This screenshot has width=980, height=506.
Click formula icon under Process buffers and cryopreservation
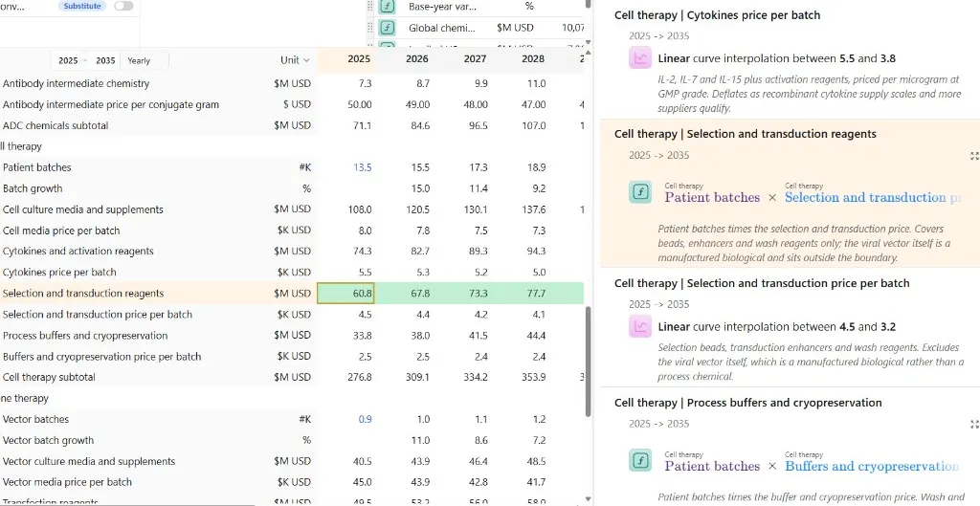(x=640, y=460)
